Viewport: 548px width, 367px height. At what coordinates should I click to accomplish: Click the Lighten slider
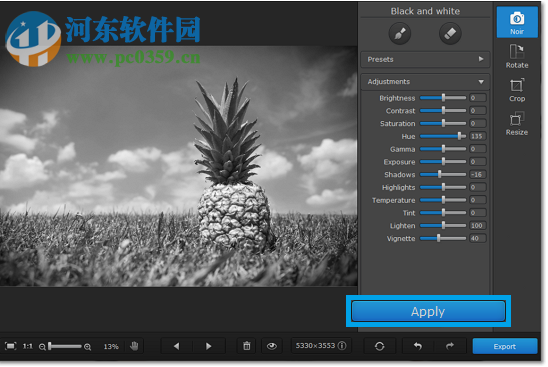443,226
